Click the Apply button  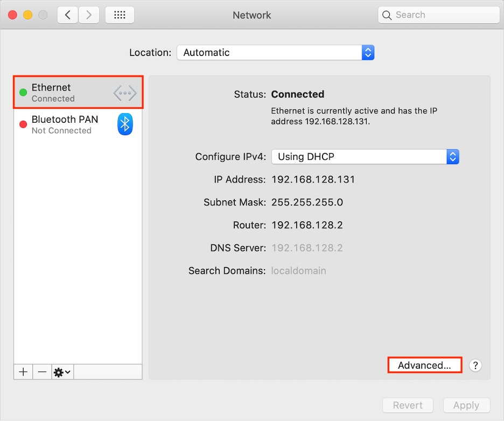coord(466,405)
